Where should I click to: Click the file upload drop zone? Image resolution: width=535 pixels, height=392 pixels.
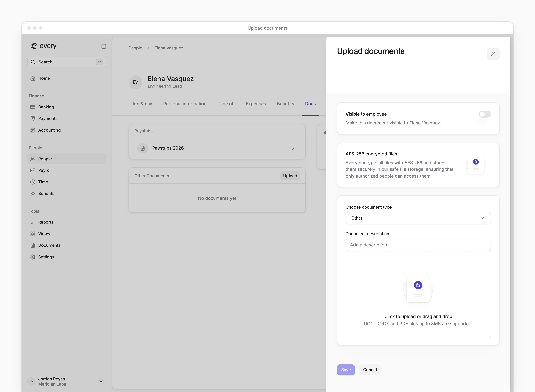point(418,297)
